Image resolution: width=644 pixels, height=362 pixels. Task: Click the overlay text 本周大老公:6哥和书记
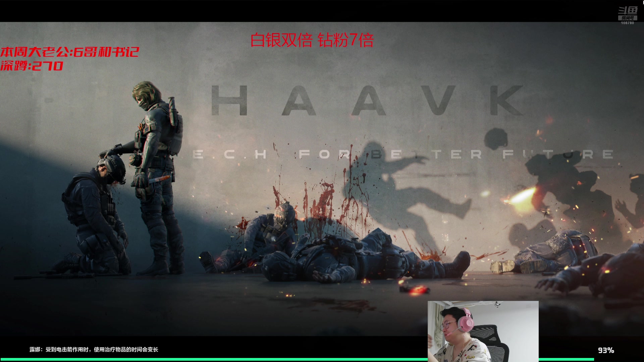[69, 52]
